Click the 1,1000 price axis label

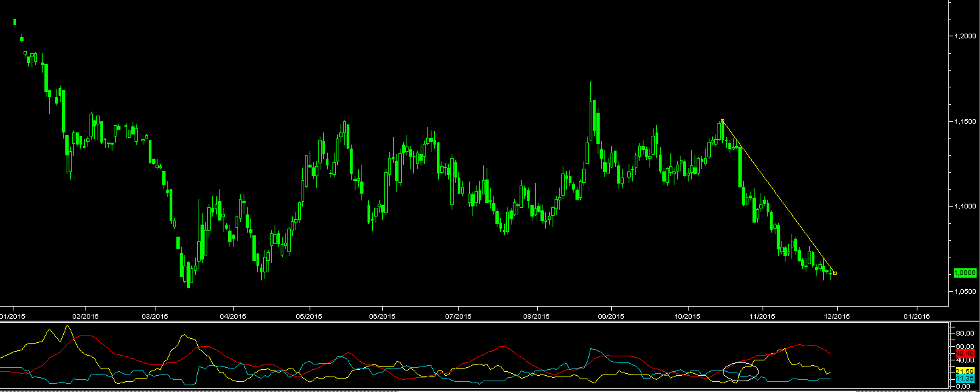click(965, 206)
